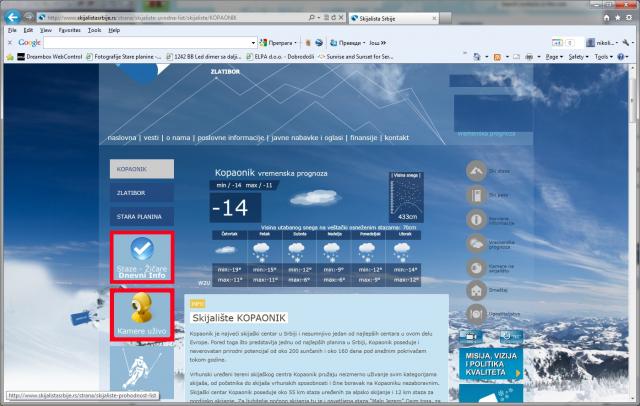Open the browser Home icon
The width and height of the screenshot is (640, 406).
click(607, 18)
